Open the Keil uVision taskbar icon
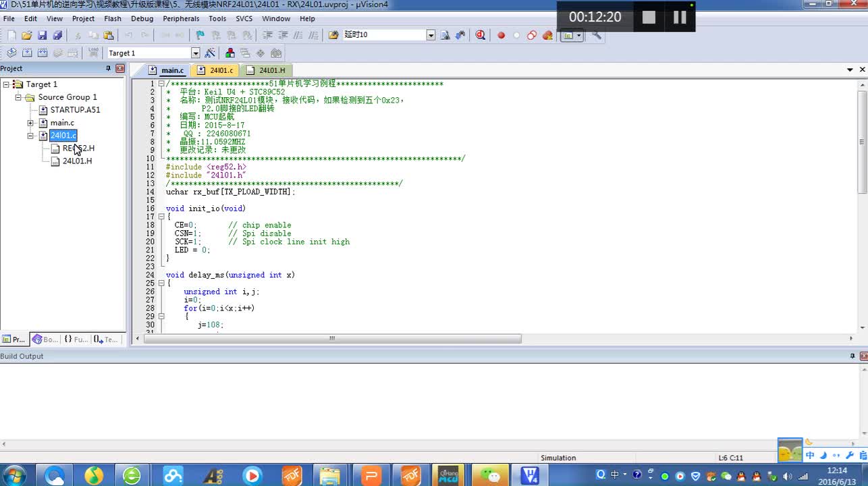Screen dimensions: 868x486 (x=530, y=475)
